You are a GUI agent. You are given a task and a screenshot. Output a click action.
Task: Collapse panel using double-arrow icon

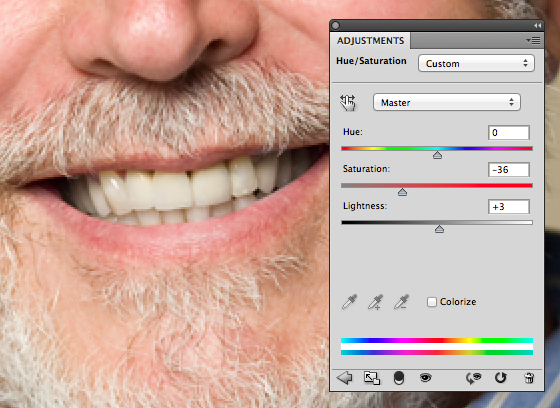(538, 25)
